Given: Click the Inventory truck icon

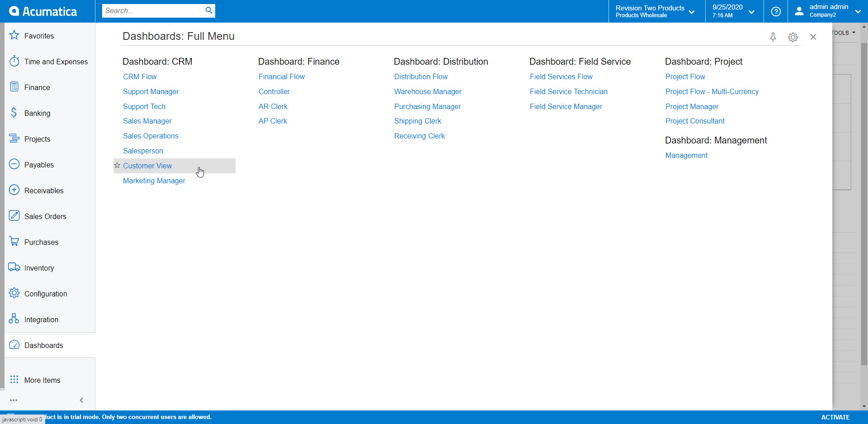Looking at the screenshot, I should tap(14, 267).
